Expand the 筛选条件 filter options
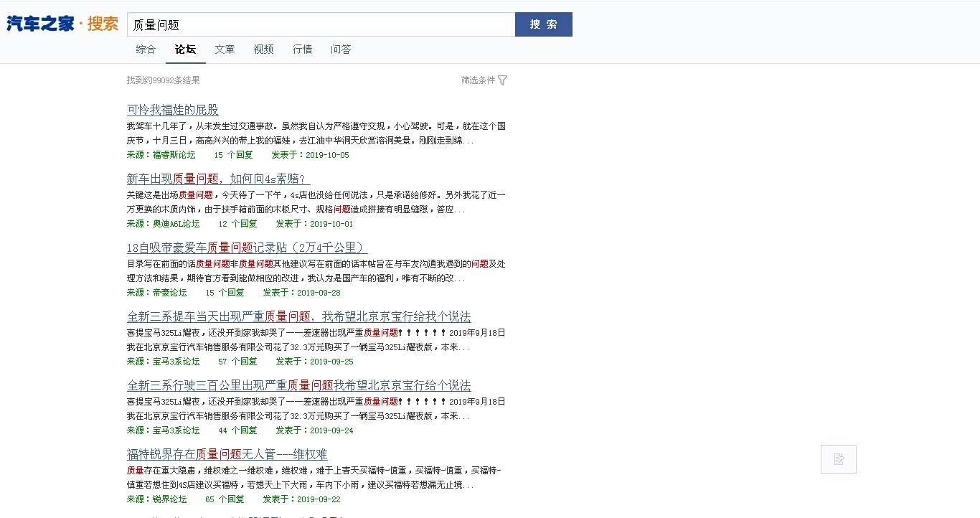The image size is (980, 518). click(x=478, y=80)
